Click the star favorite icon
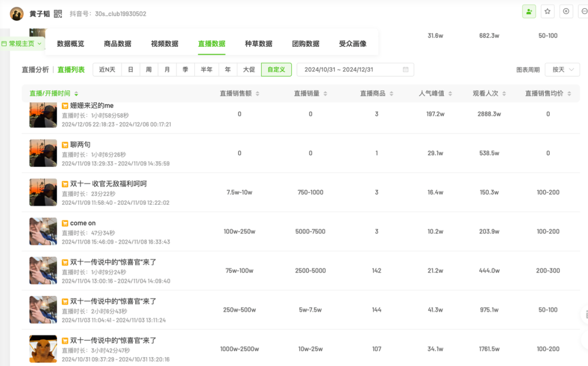This screenshot has height=366, width=588. pyautogui.click(x=547, y=11)
